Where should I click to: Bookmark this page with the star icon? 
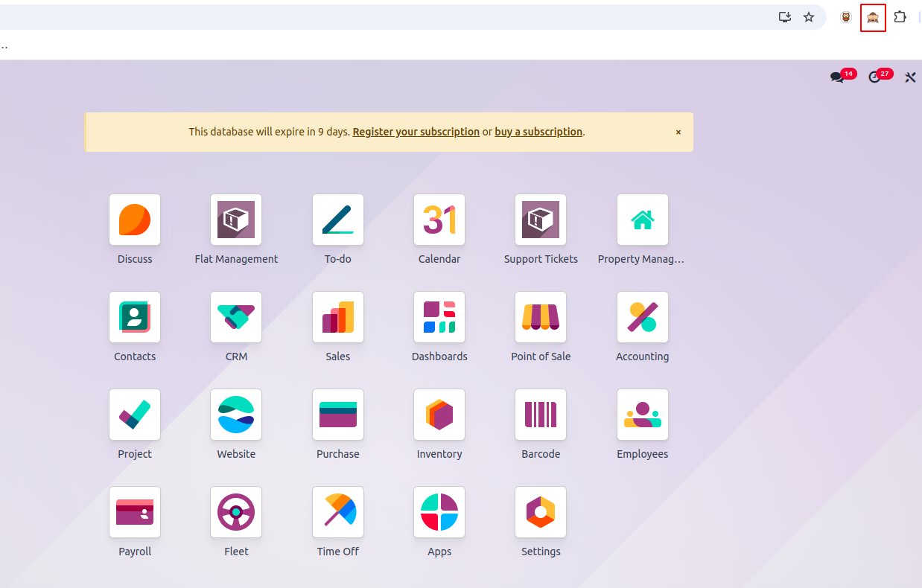pyautogui.click(x=809, y=17)
